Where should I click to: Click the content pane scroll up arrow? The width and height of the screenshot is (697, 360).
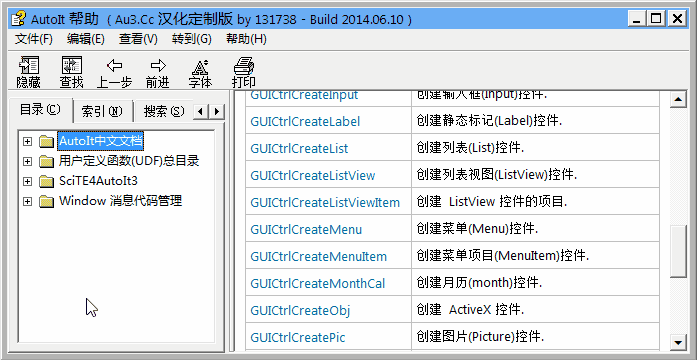click(x=678, y=100)
